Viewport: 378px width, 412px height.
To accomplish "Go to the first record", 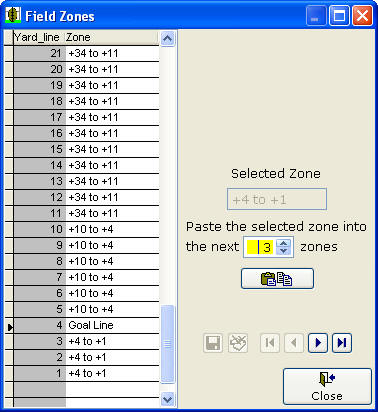I will [270, 343].
